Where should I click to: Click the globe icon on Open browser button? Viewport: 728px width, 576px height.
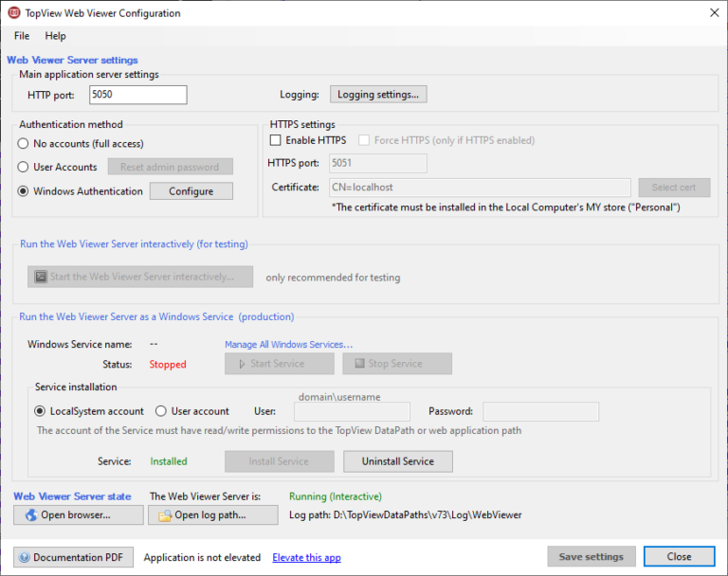pyautogui.click(x=30, y=515)
